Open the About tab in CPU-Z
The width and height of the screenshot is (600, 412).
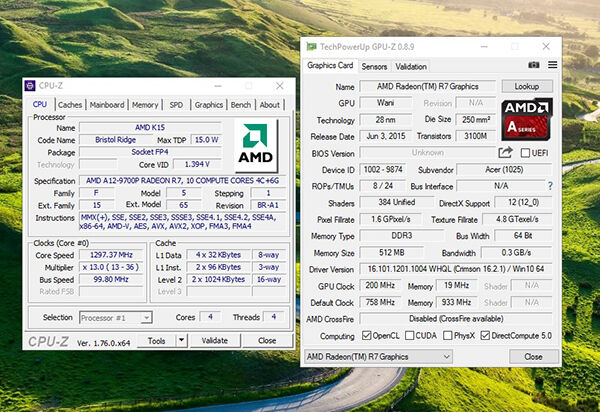[x=270, y=105]
